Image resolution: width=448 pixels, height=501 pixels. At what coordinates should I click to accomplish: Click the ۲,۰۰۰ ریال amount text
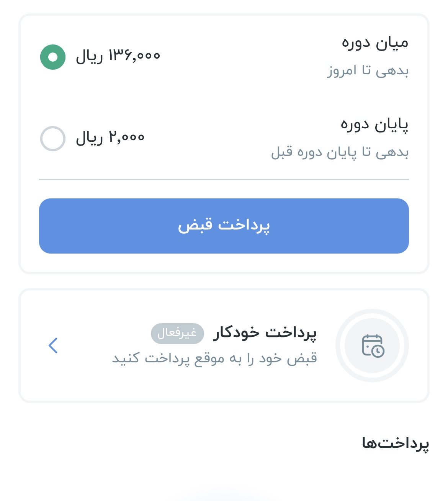pos(110,138)
